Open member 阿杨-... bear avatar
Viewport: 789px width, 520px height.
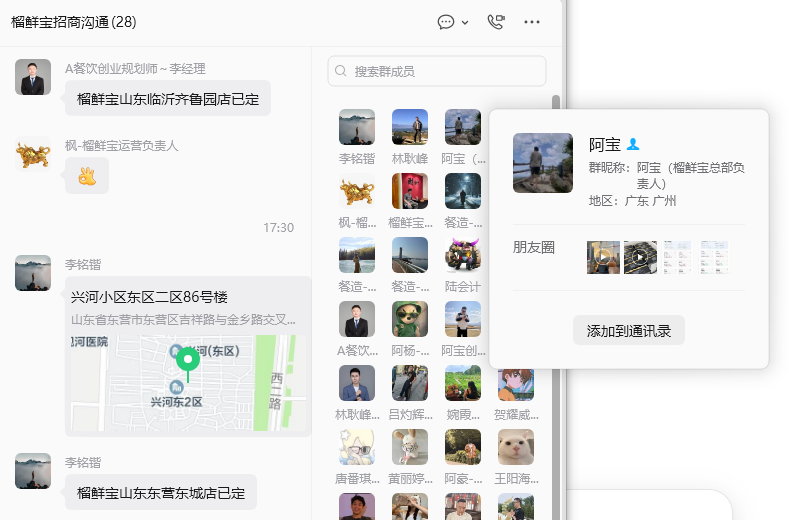click(x=410, y=319)
